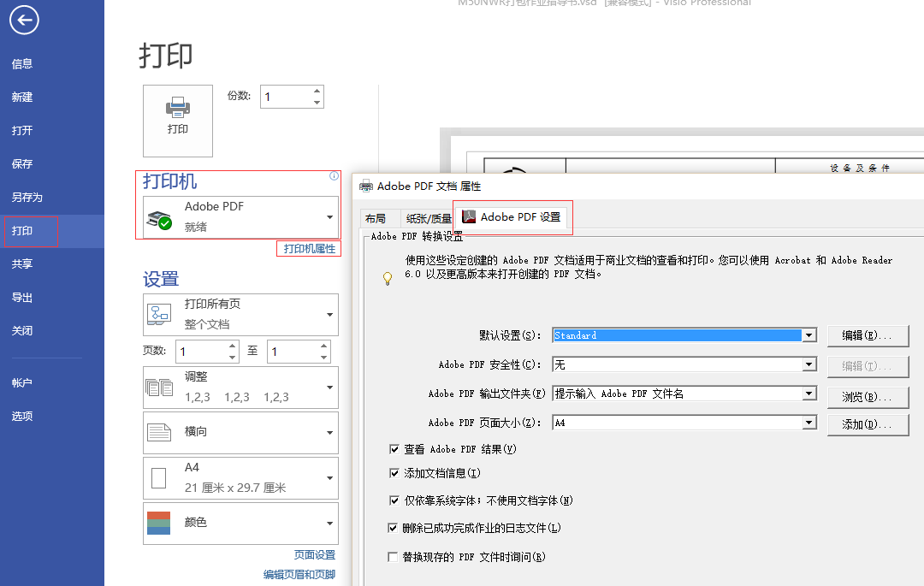
Task: Toggle 删除已成功完成作业的日志文件 checkbox
Action: (393, 528)
